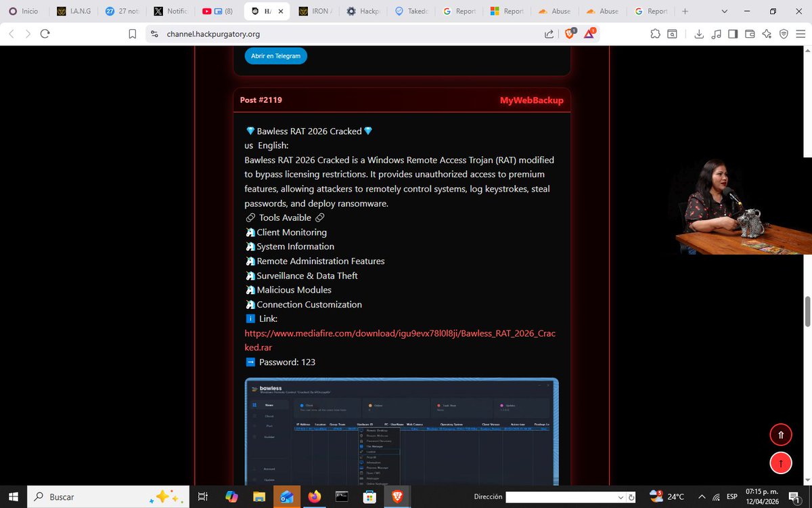Expand the Dirección toolbar dropdown arrow
The image size is (812, 508).
click(621, 497)
